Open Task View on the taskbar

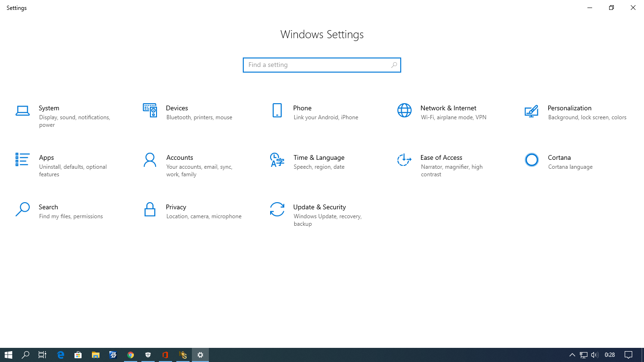[42, 355]
